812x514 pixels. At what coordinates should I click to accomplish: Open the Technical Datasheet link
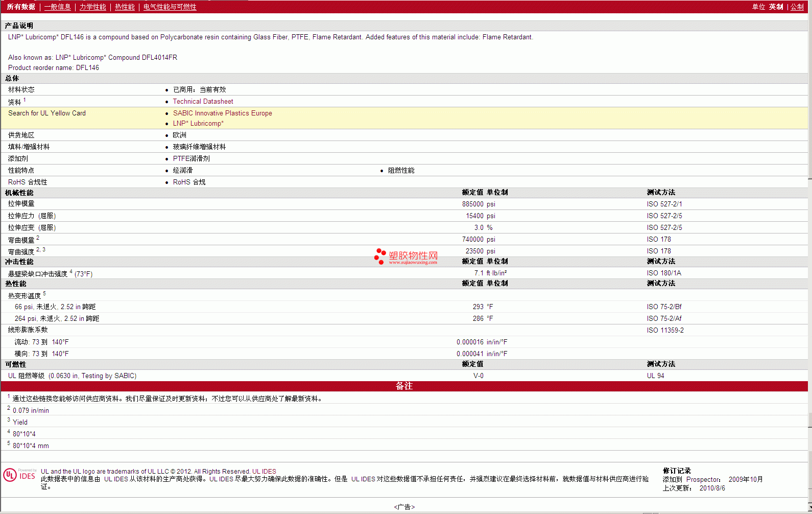point(203,101)
